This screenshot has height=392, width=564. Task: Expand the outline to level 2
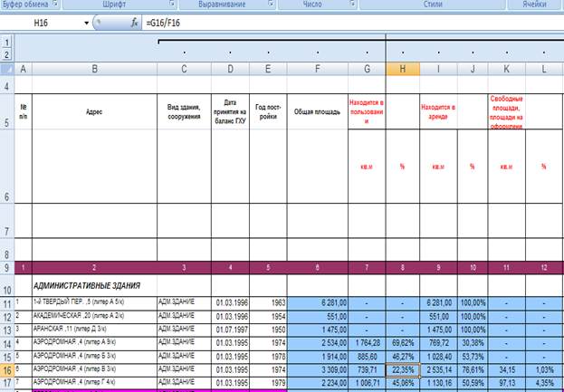[x=8, y=54]
